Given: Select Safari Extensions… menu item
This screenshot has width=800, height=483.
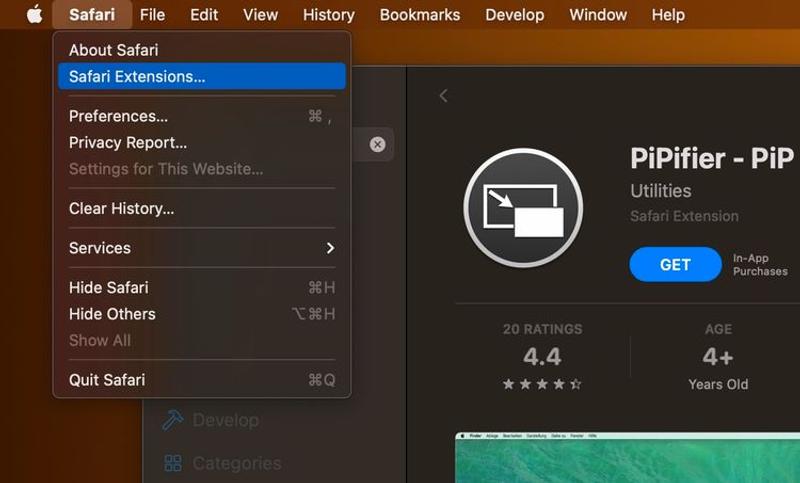Looking at the screenshot, I should coord(202,77).
